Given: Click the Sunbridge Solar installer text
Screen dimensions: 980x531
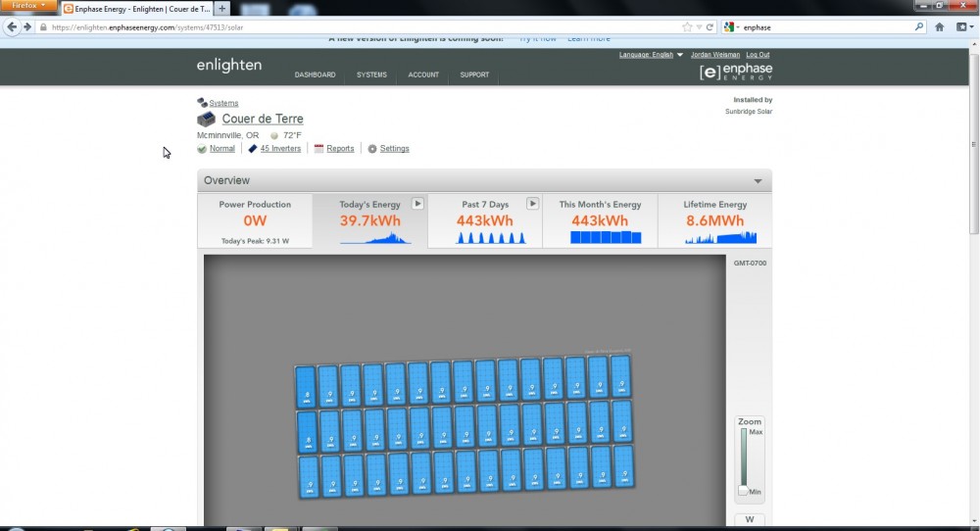Looking at the screenshot, I should click(748, 112).
